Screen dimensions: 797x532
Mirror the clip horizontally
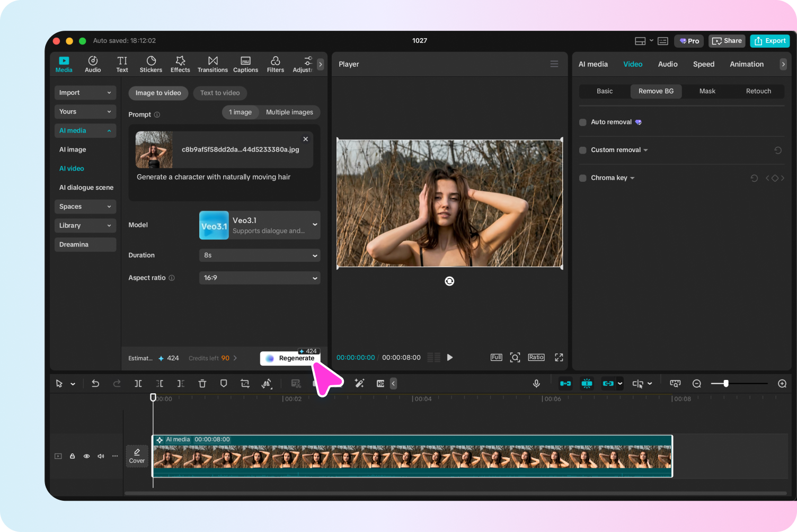(267, 383)
